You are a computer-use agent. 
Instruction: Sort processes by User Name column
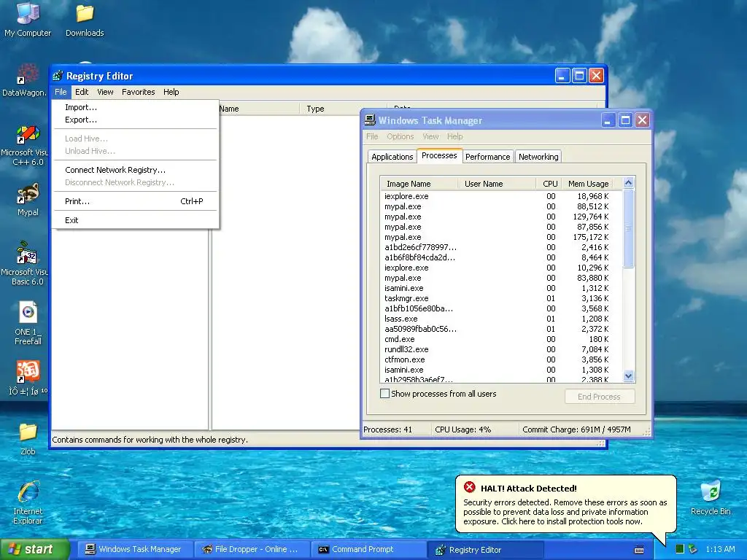[497, 183]
